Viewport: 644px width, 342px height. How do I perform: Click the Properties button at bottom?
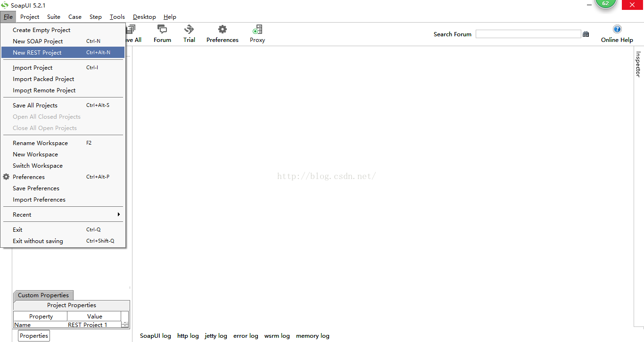point(34,335)
